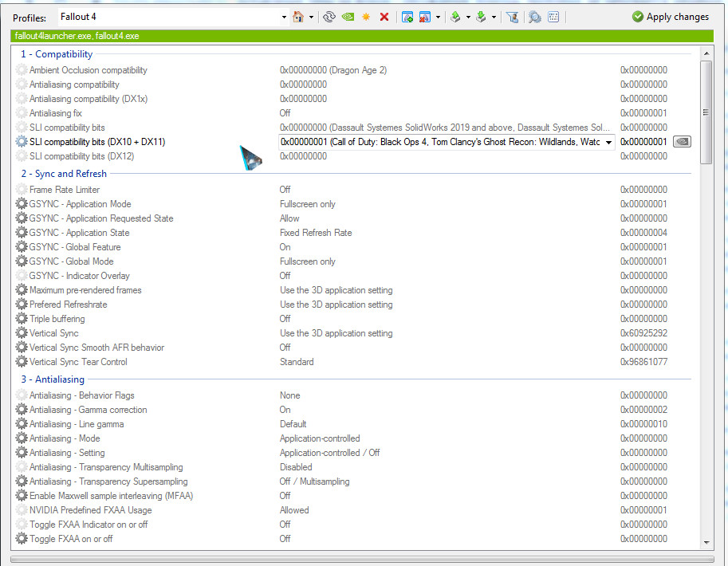Image resolution: width=728 pixels, height=566 pixels.
Task: Click the Vertical Sync Tear Control hex 0x96861077
Action: coord(644,362)
